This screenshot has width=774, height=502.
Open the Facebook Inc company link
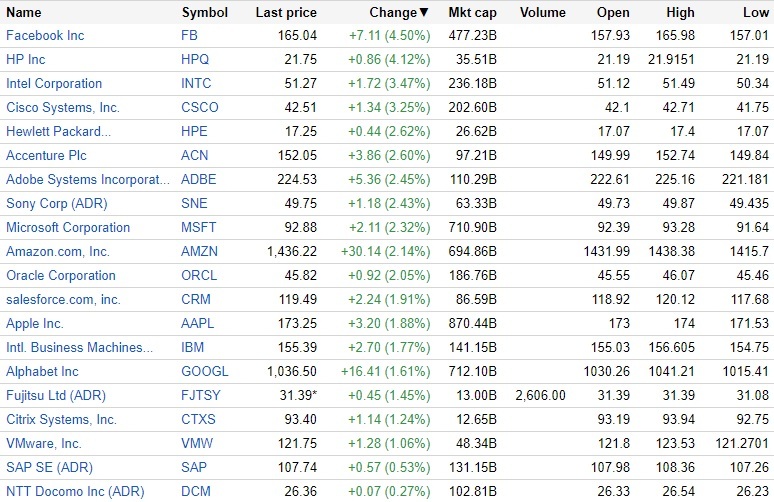(x=45, y=35)
